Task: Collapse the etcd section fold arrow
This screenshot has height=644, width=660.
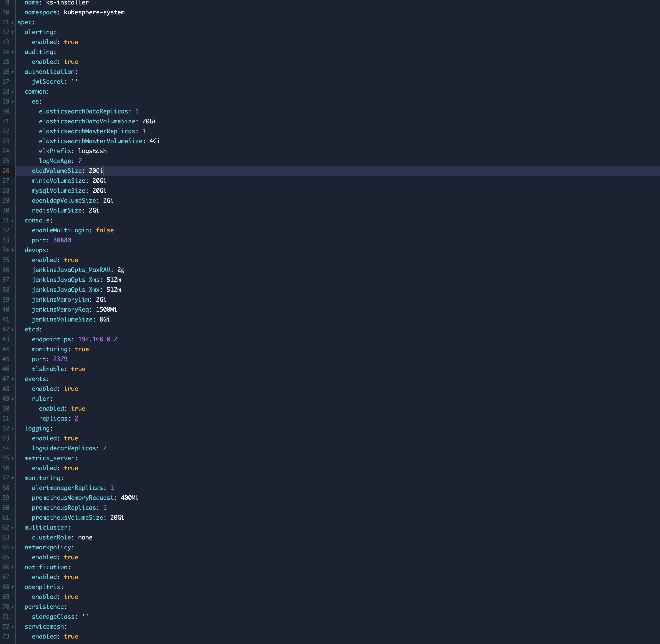Action: (x=13, y=330)
